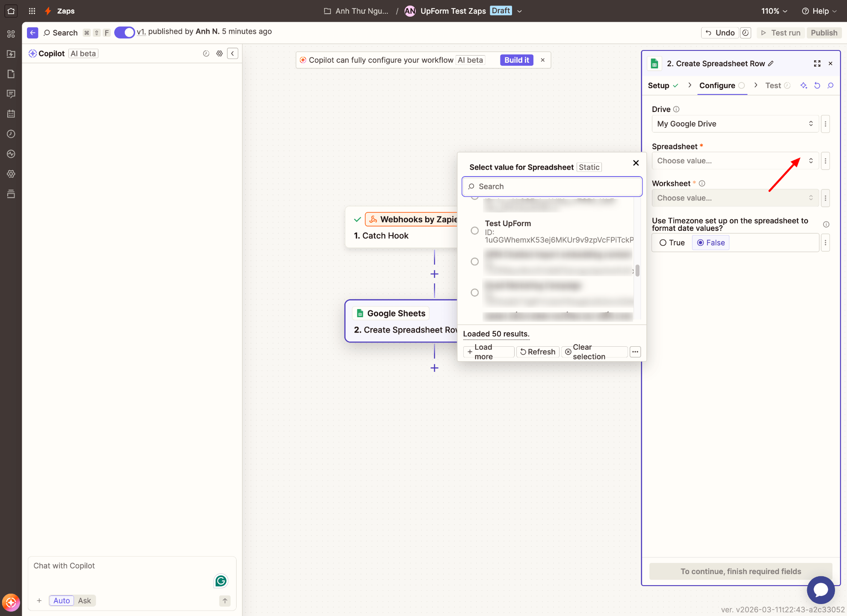Viewport: 847px width, 616px height.
Task: Switch to the Test tab
Action: (778, 85)
